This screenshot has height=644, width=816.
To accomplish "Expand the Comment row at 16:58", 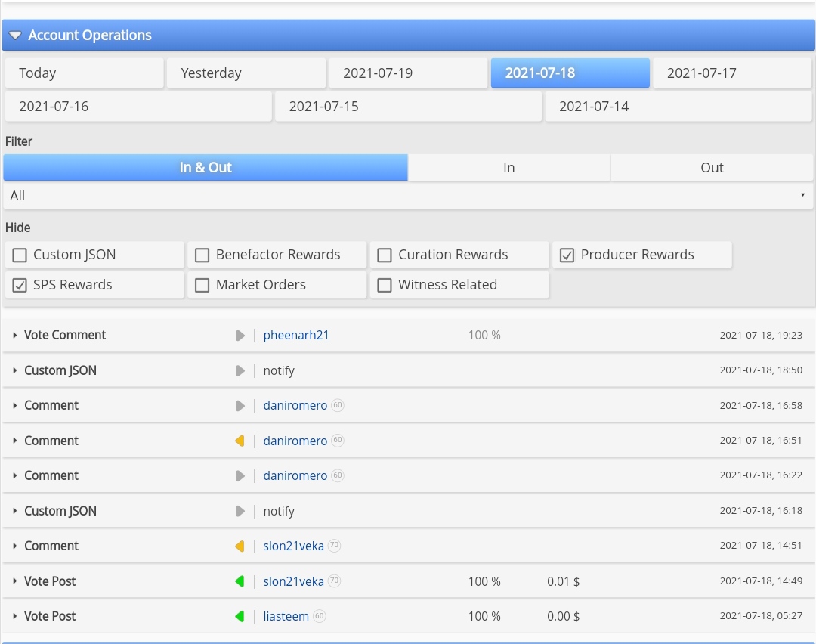I will 14,406.
